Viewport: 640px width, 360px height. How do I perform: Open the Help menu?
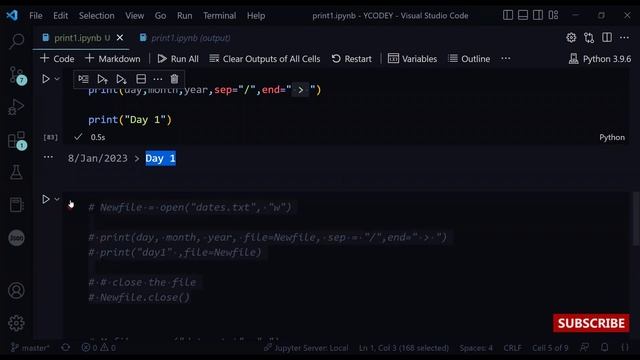point(256,16)
